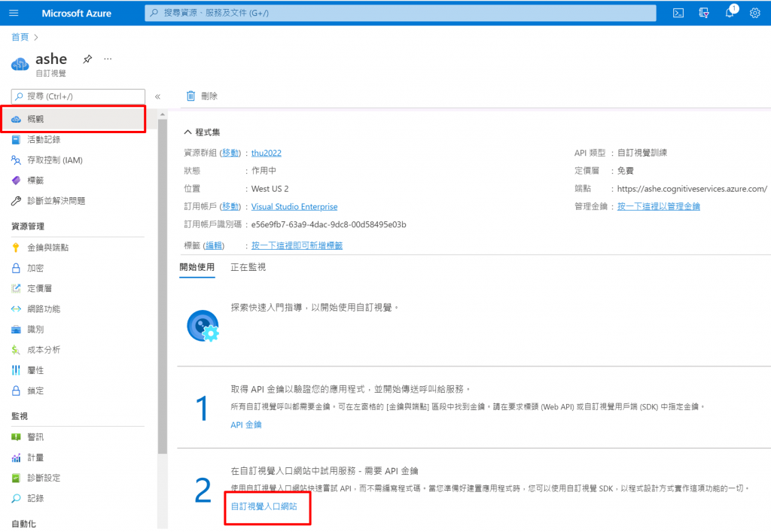Click the 記錄 logs magnifier icon
The image size is (771, 532).
point(17,499)
